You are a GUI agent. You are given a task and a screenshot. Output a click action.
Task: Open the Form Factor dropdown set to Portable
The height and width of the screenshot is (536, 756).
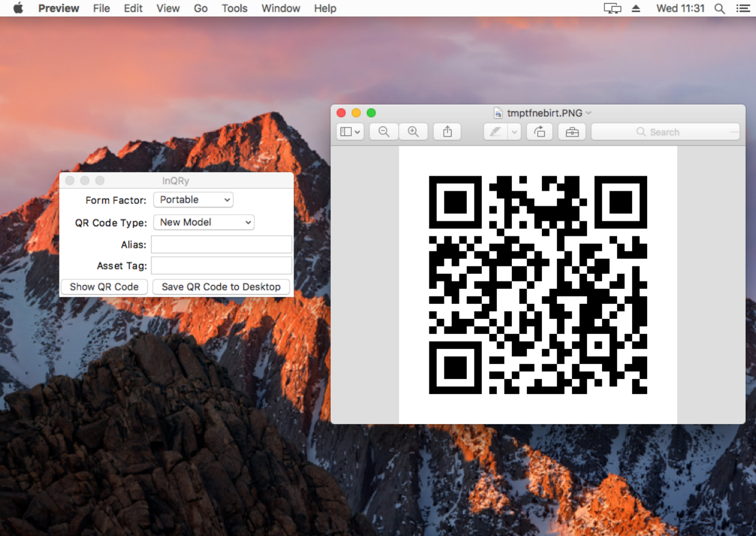pos(193,200)
